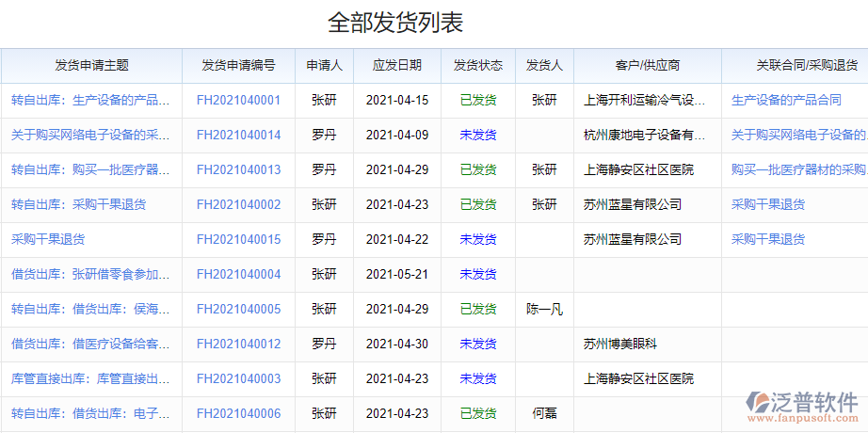Sort by 客户/供应商 column header
This screenshot has width=868, height=433.
(x=648, y=66)
